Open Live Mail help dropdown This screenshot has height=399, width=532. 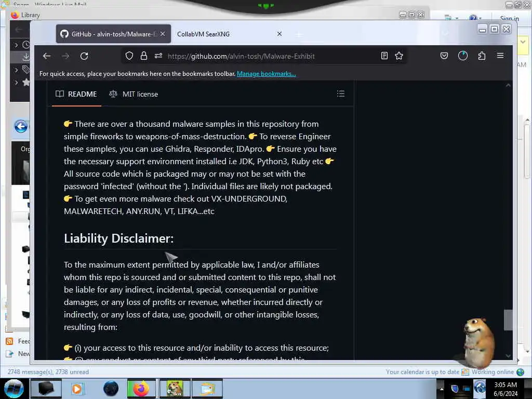point(475,18)
